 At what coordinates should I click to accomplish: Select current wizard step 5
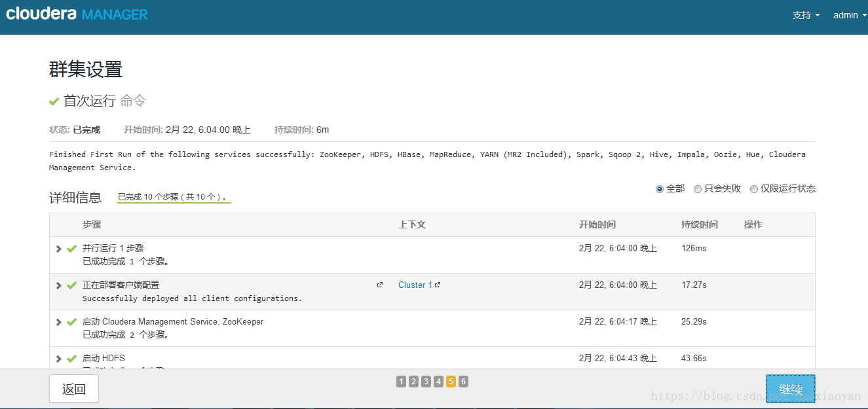(x=451, y=382)
